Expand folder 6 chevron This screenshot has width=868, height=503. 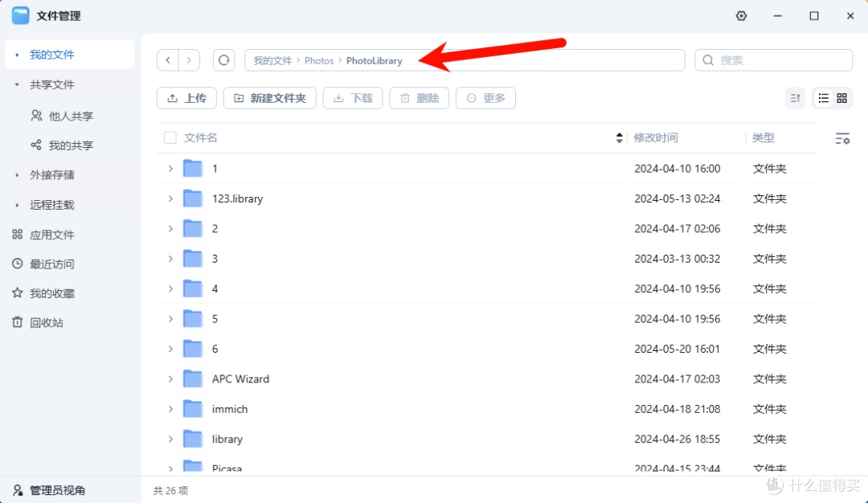(x=170, y=349)
